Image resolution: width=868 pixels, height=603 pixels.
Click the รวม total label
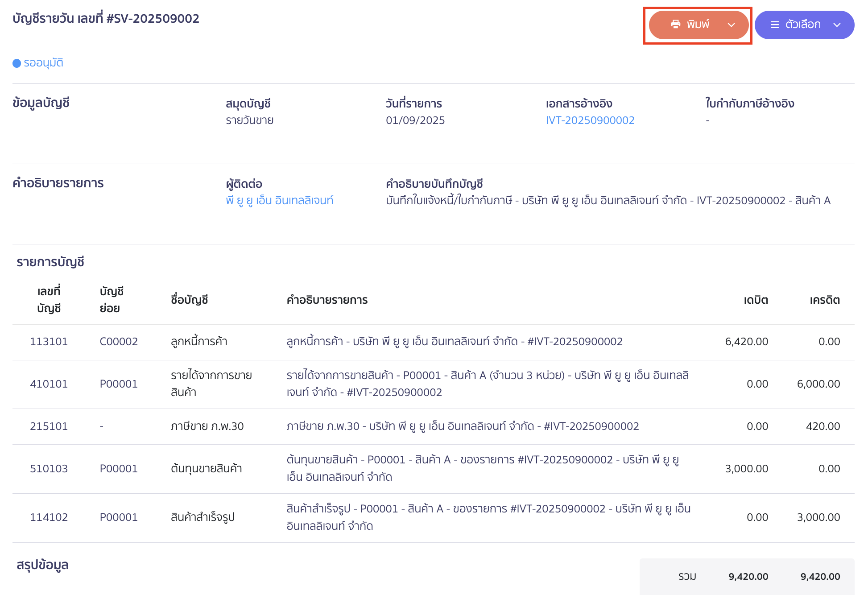tap(687, 577)
